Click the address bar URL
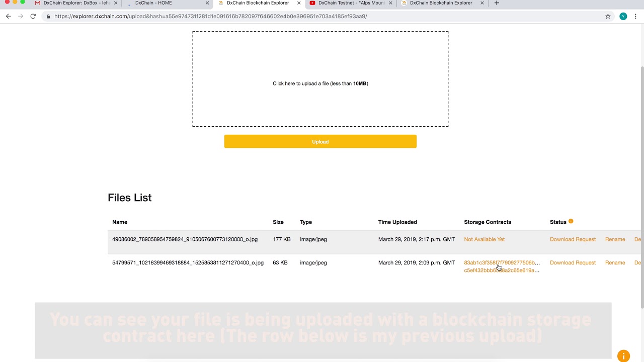The image size is (644, 362). click(x=211, y=16)
